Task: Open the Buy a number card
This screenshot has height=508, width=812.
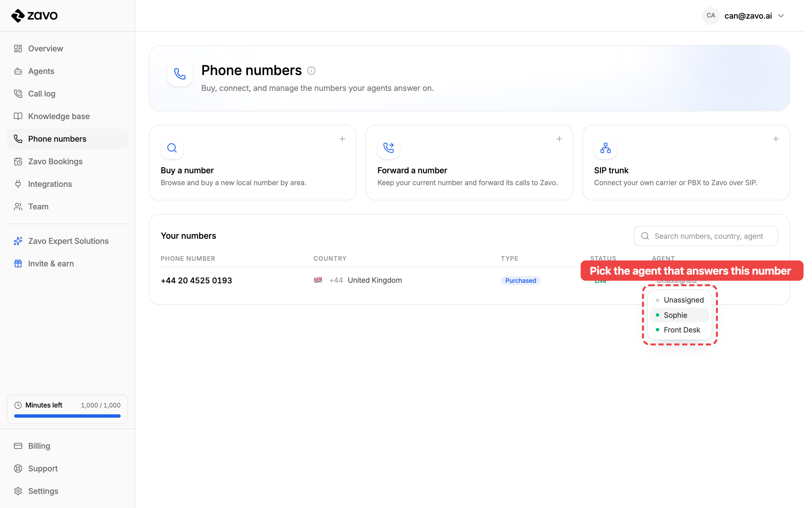Action: pyautogui.click(x=252, y=163)
